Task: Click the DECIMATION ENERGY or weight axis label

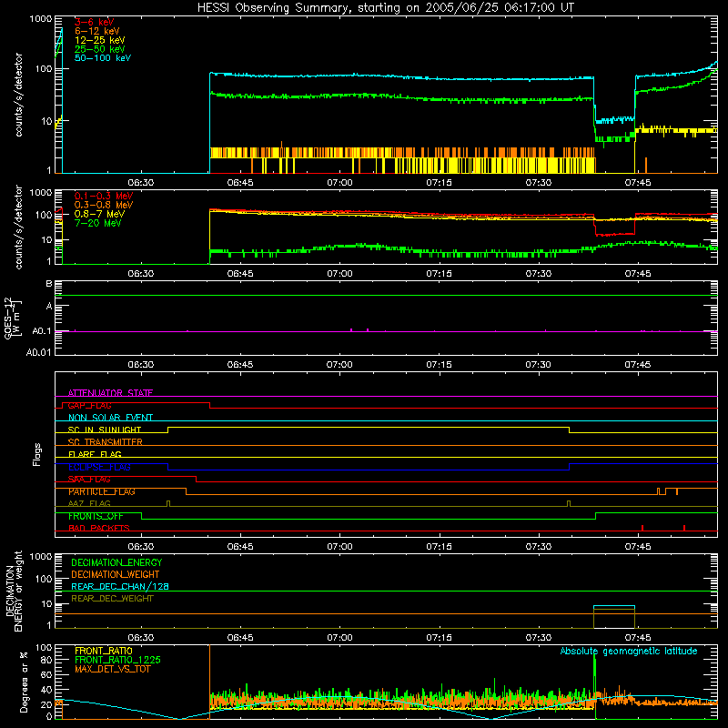Action: [x=14, y=591]
